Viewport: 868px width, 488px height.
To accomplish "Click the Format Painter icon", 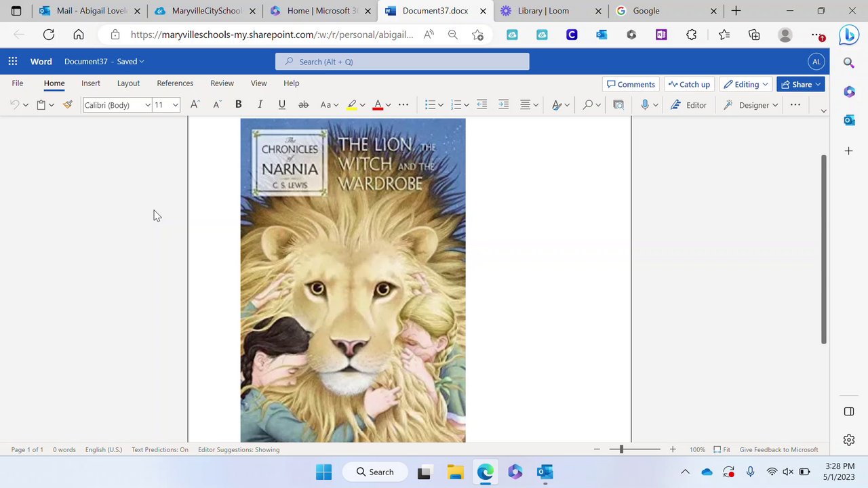I will pyautogui.click(x=68, y=104).
